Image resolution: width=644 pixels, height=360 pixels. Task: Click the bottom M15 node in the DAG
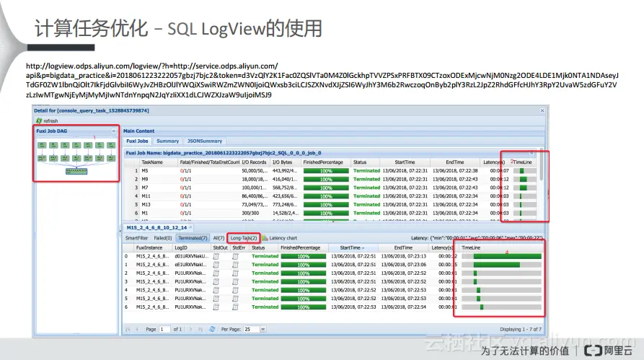coord(76,171)
